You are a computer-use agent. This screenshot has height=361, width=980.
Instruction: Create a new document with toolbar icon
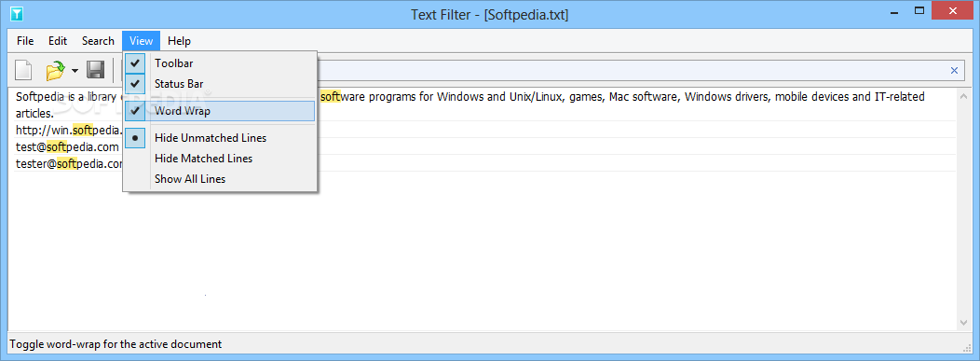(x=23, y=70)
